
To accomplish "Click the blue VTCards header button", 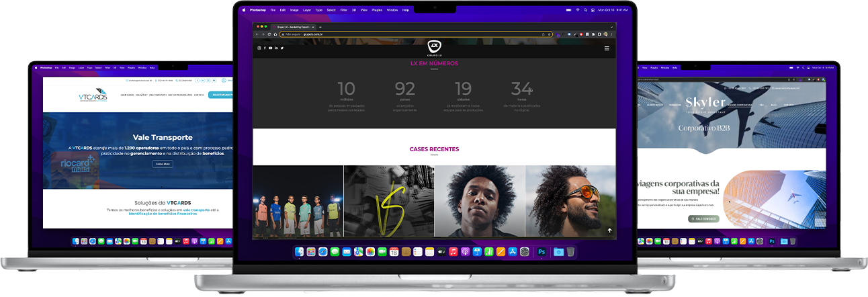I will [222, 95].
